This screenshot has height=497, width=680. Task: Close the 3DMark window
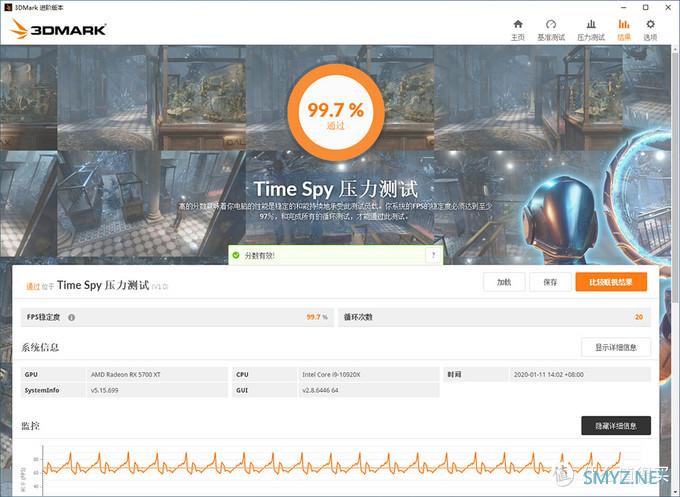[x=668, y=7]
